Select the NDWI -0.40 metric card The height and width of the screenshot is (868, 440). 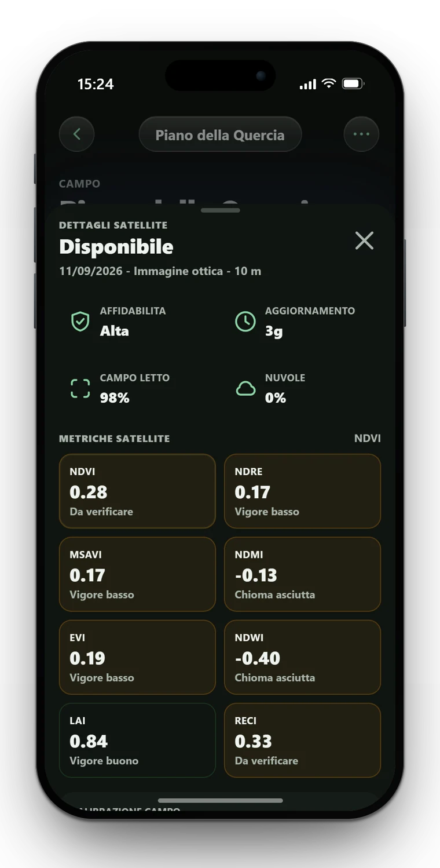click(x=302, y=657)
